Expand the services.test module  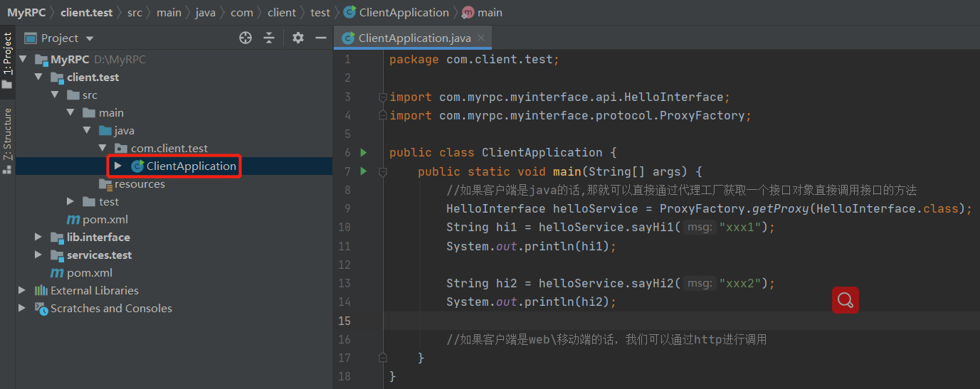pyautogui.click(x=38, y=255)
